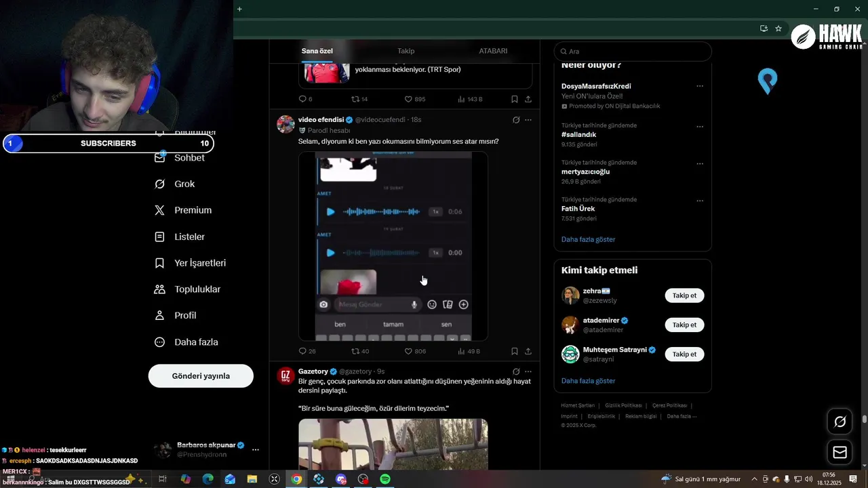Open Microsoft Edge from the taskbar
This screenshot has width=868, height=488.
(208, 479)
